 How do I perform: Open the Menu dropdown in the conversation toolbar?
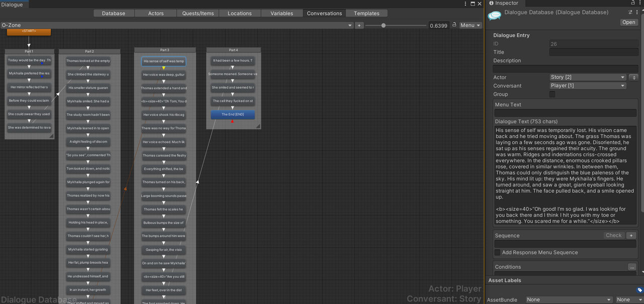[470, 25]
